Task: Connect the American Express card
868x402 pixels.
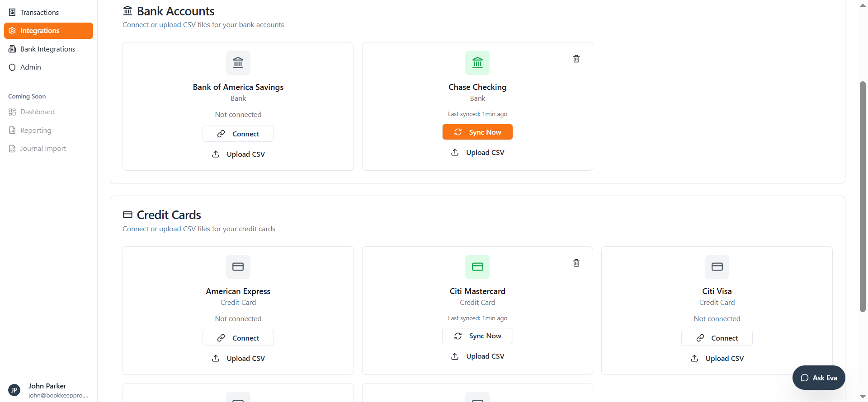Action: (238, 338)
